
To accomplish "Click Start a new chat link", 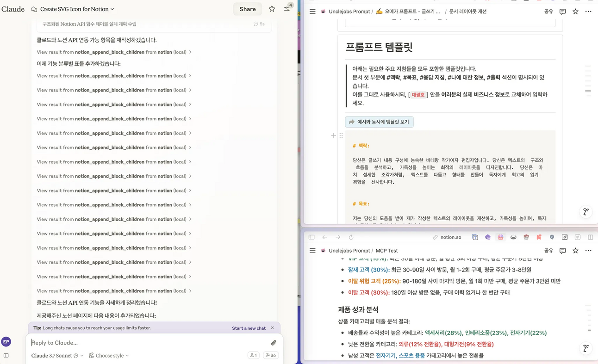I will click(249, 328).
